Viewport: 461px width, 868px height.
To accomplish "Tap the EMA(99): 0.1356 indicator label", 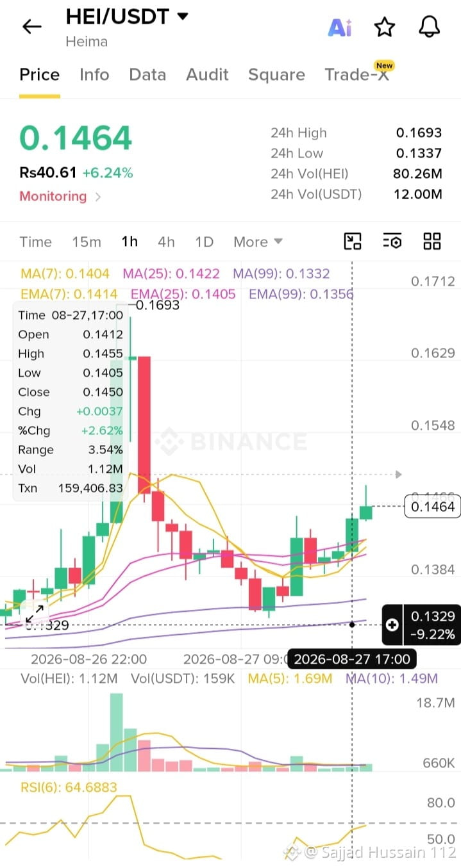I will (301, 294).
